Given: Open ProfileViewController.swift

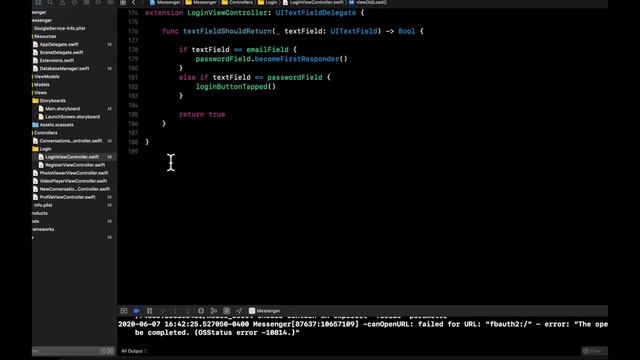Looking at the screenshot, I should (67, 197).
